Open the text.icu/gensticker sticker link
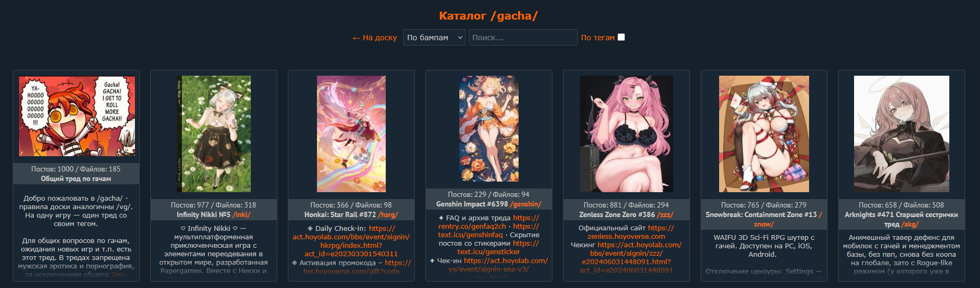Viewport: 980px width, 288px height. tap(489, 251)
